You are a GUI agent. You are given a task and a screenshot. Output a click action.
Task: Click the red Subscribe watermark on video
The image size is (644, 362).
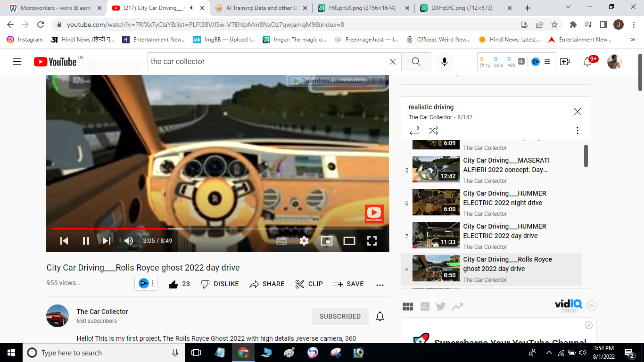click(x=374, y=214)
